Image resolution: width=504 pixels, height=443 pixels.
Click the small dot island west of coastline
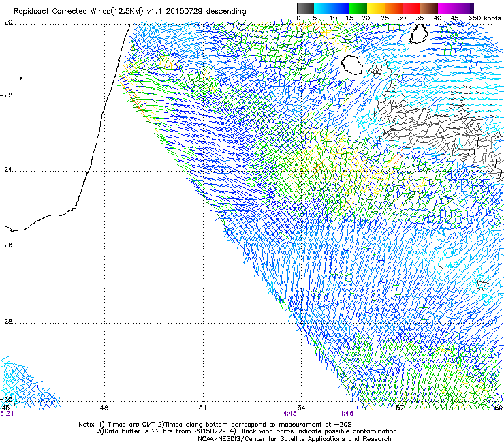pos(21,78)
